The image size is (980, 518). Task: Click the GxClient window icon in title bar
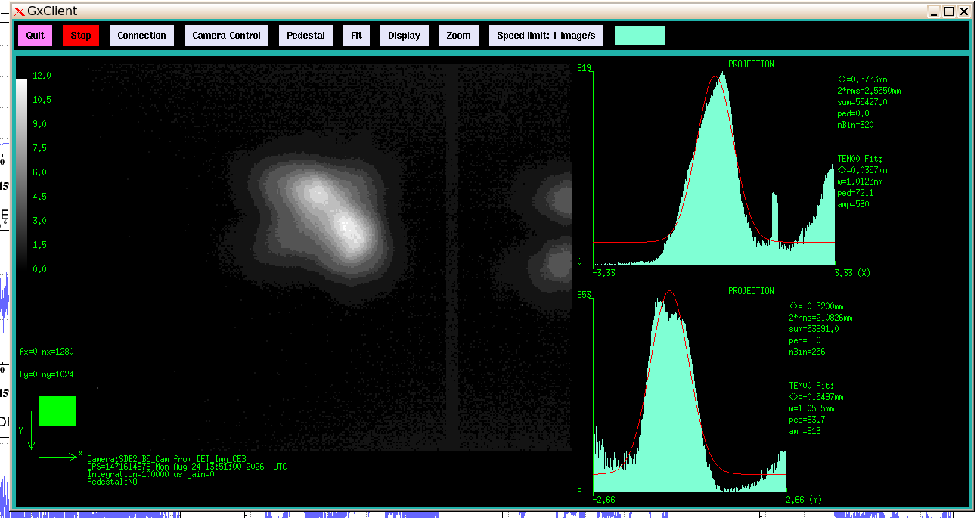click(x=19, y=11)
